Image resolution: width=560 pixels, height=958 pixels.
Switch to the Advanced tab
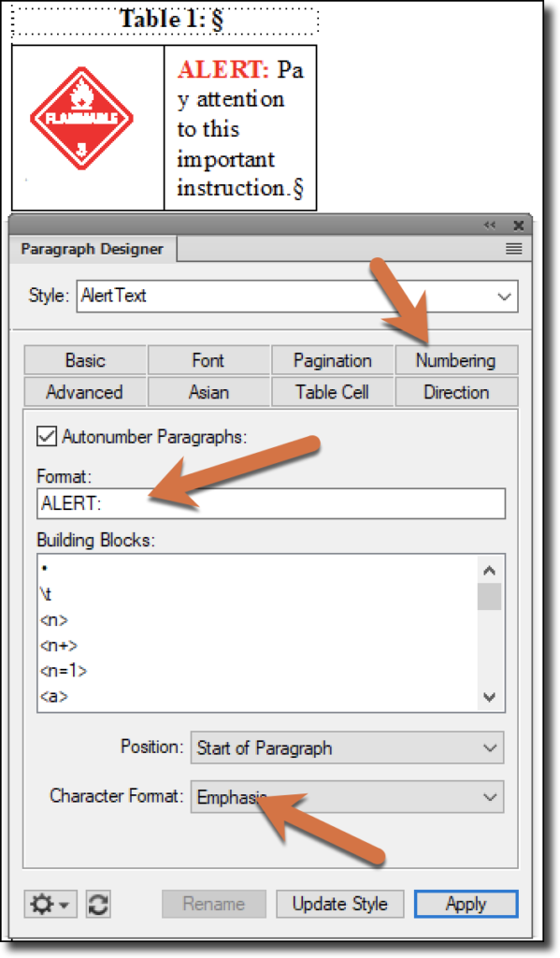(x=84, y=392)
